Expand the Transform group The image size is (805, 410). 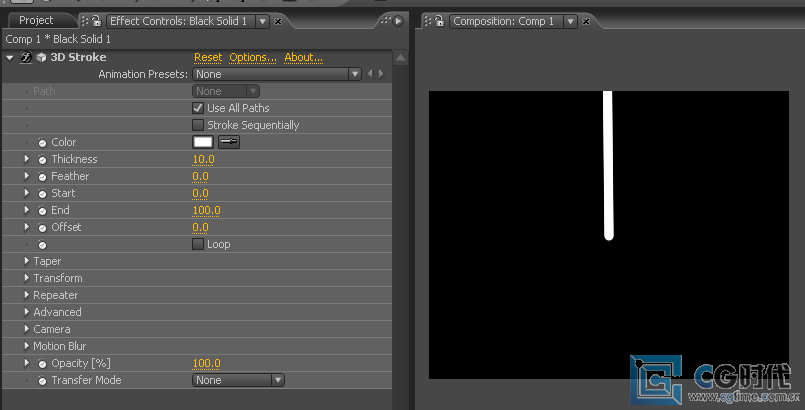(27, 278)
